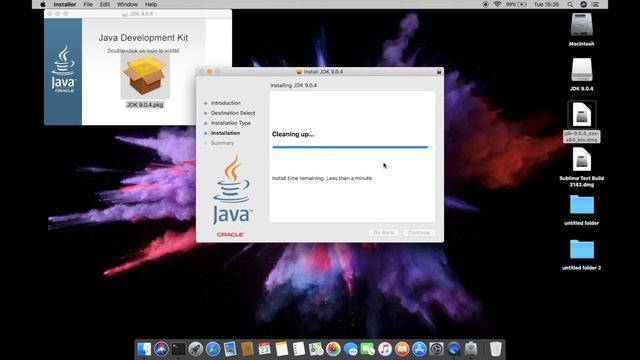Open the JDK 9.0.4.pkg package icon
This screenshot has width=640, height=360.
point(145,77)
